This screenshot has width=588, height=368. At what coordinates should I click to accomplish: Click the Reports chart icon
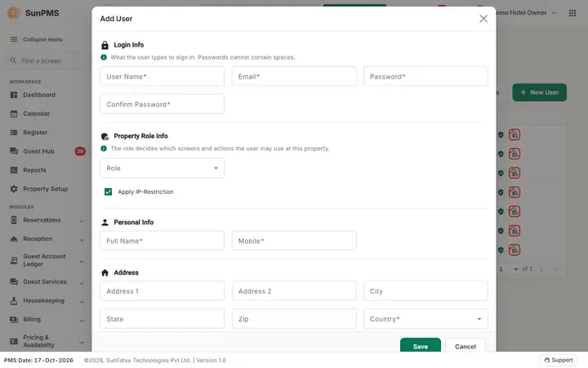pyautogui.click(x=14, y=170)
